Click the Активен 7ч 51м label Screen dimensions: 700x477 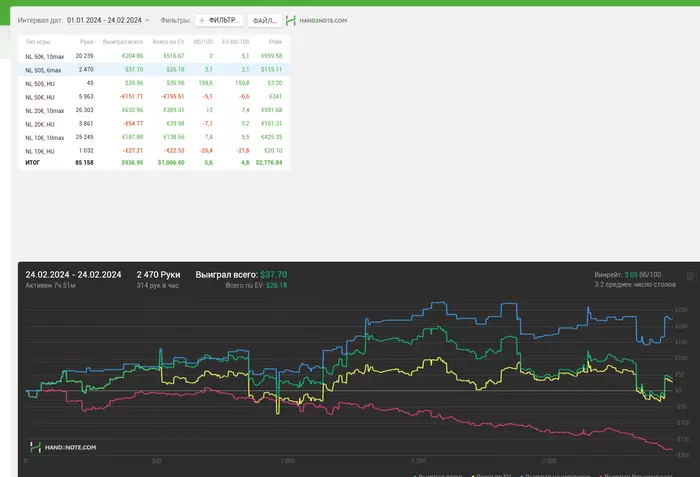(x=50, y=285)
